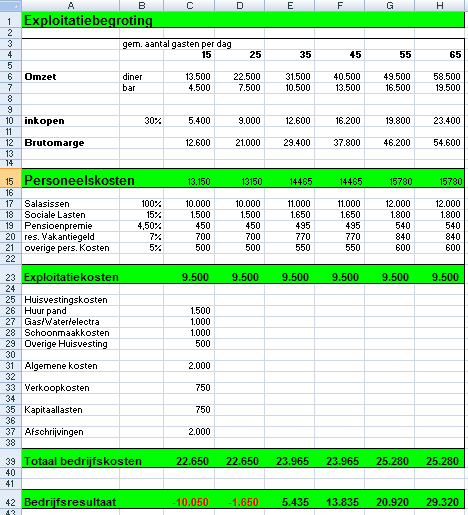The width and height of the screenshot is (468, 515).
Task: Select the entire sheet with the corner box
Action: [10, 5]
